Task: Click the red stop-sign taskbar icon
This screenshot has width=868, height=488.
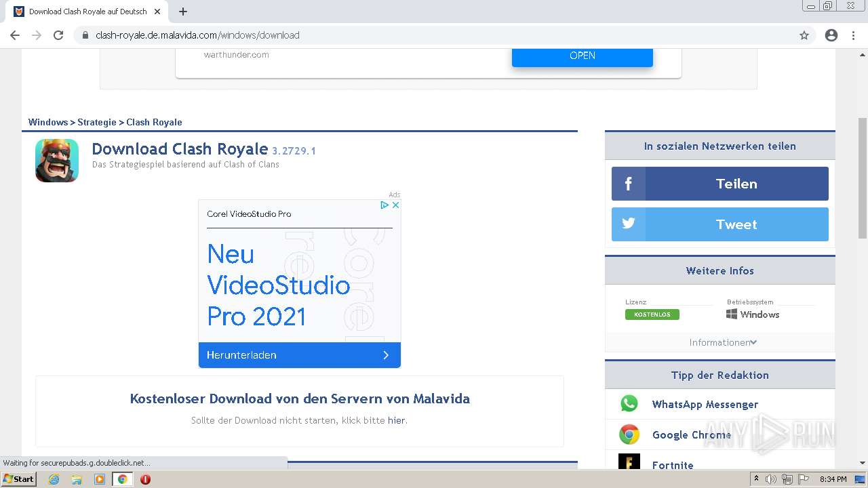Action: [x=145, y=479]
